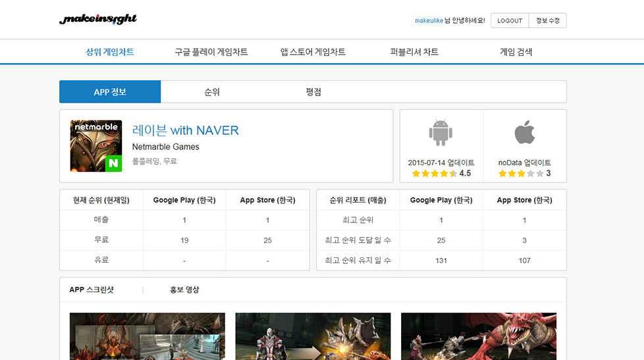This screenshot has width=644, height=360.
Task: Click the LOGOUT button
Action: point(510,20)
